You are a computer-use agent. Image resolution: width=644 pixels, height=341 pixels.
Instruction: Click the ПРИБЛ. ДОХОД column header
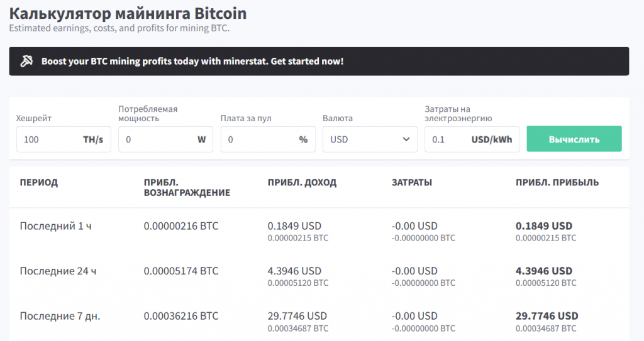pos(302,183)
